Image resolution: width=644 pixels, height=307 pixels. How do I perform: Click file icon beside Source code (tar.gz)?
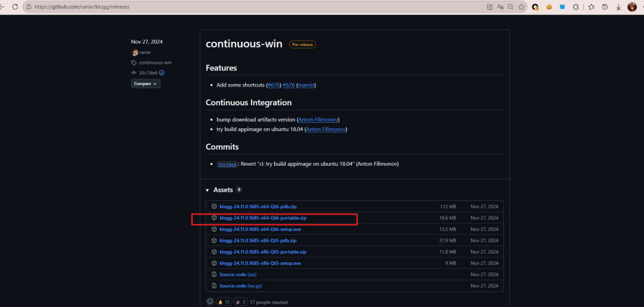point(214,286)
